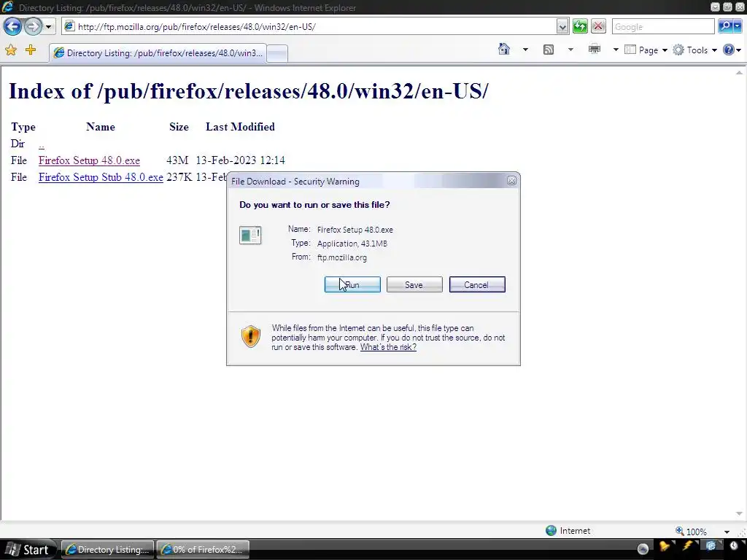Open a new blank tab
This screenshot has height=560, width=747.
tap(277, 53)
